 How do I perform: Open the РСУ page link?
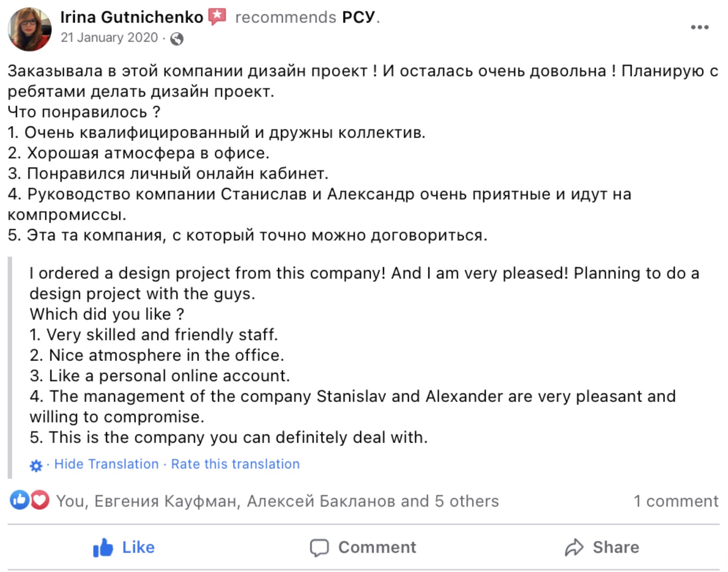[x=358, y=17]
